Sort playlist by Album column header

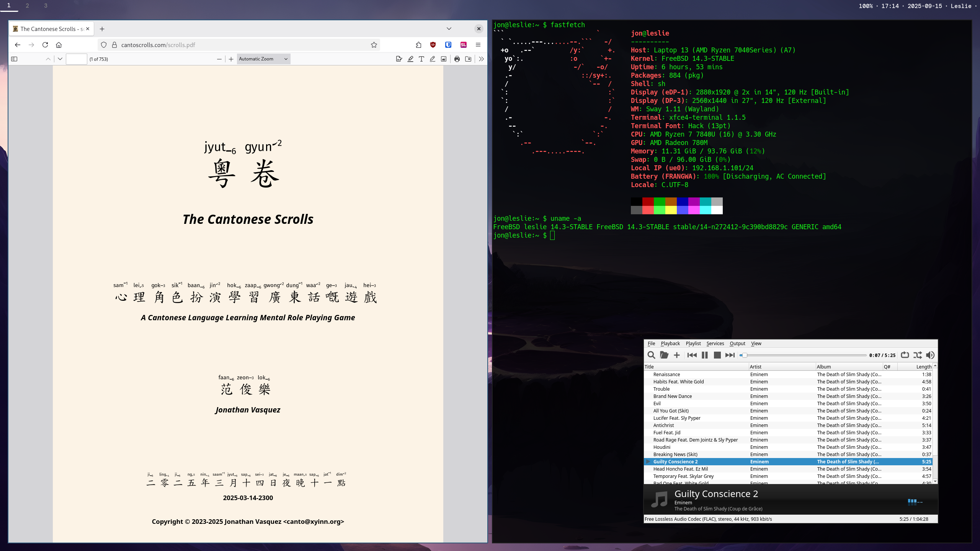tap(849, 367)
